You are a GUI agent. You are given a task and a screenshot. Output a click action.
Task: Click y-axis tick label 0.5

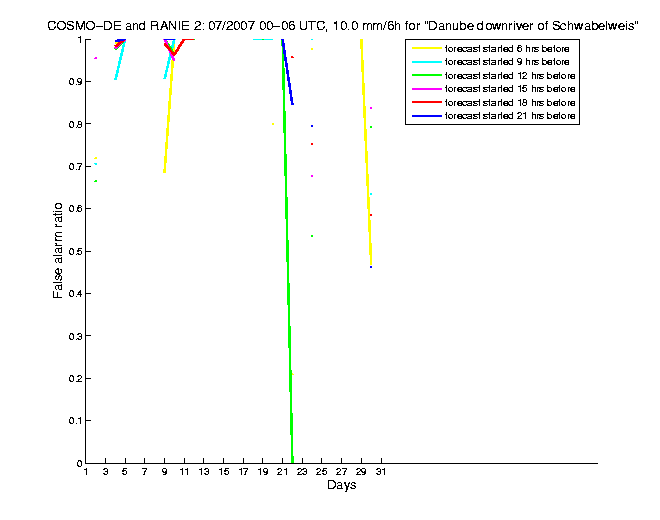tap(75, 251)
